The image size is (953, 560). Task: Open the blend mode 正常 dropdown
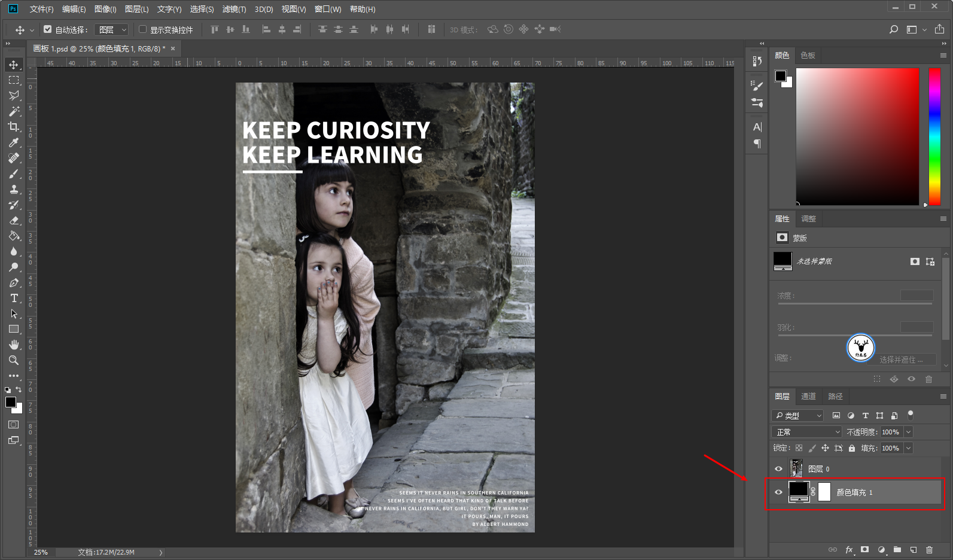click(806, 432)
